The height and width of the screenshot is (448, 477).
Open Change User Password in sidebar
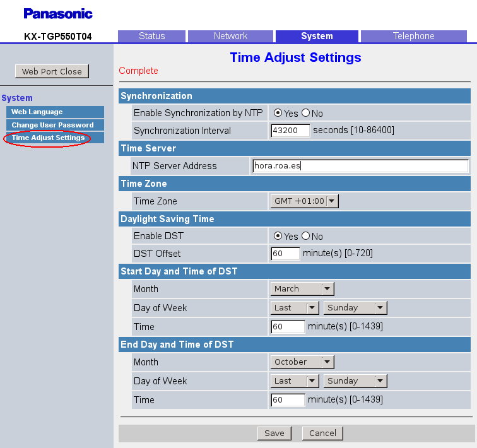[53, 125]
